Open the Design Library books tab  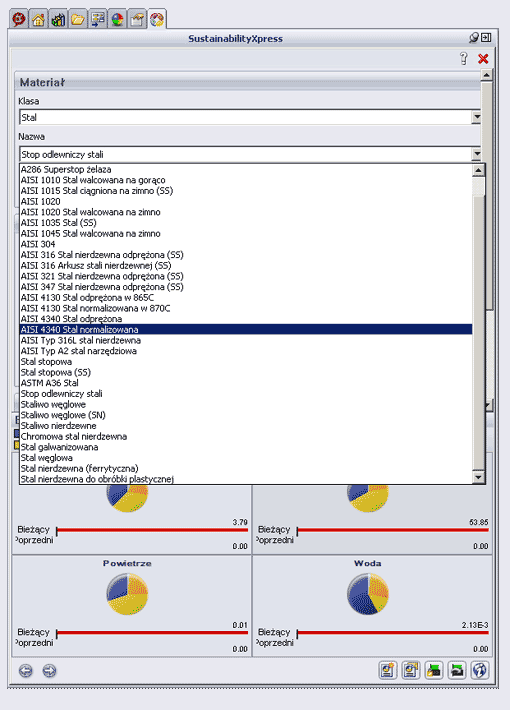point(58,19)
